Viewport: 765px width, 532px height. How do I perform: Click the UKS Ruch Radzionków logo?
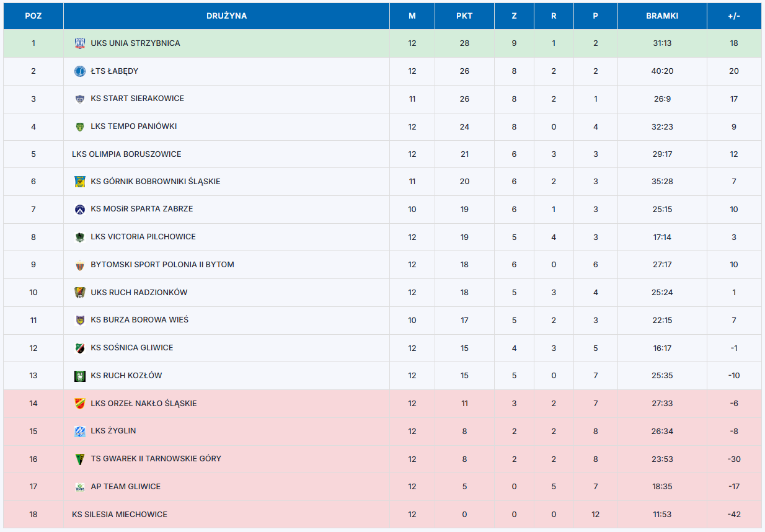(x=79, y=293)
